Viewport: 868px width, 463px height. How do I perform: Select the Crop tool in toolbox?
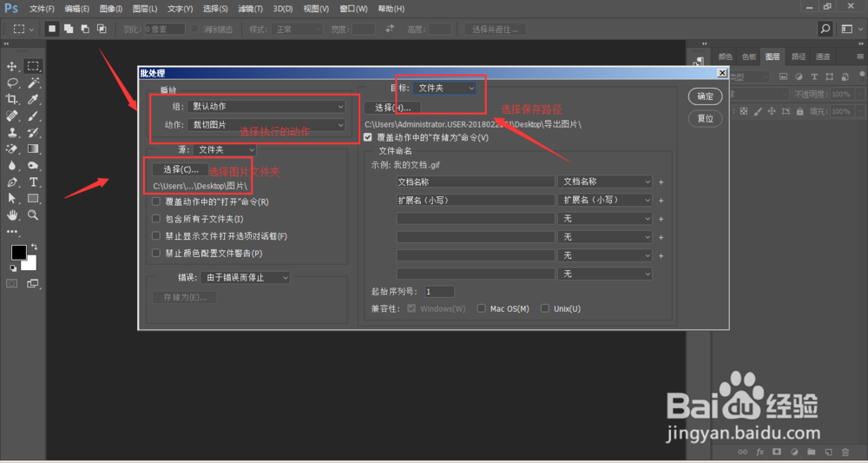click(x=11, y=100)
